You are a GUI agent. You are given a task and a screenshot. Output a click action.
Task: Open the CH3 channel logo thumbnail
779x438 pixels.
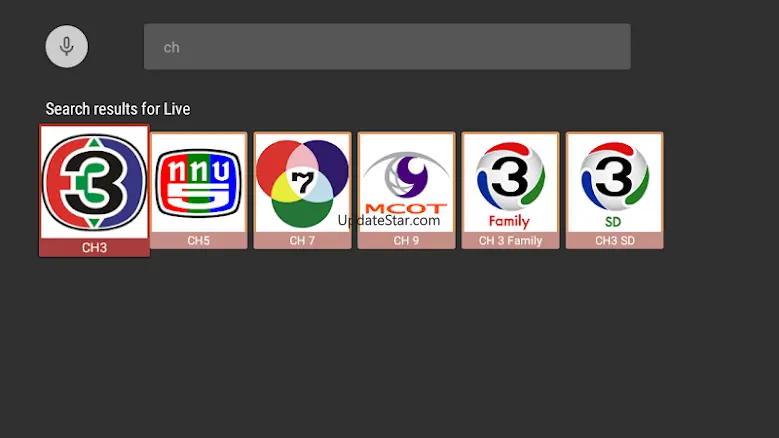pos(94,182)
